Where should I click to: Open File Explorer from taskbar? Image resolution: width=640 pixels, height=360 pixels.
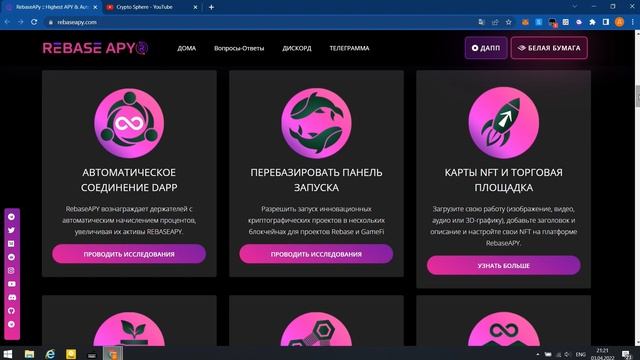coord(29,354)
